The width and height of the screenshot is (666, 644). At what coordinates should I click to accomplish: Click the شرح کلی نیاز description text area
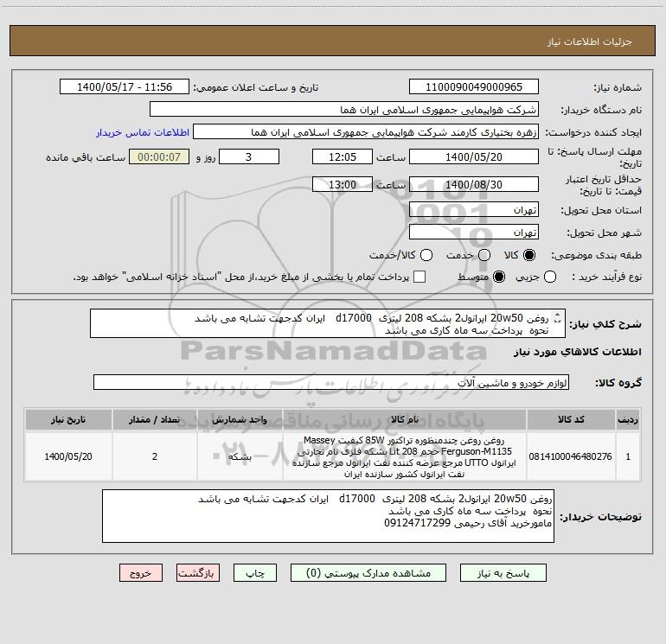pos(328,323)
